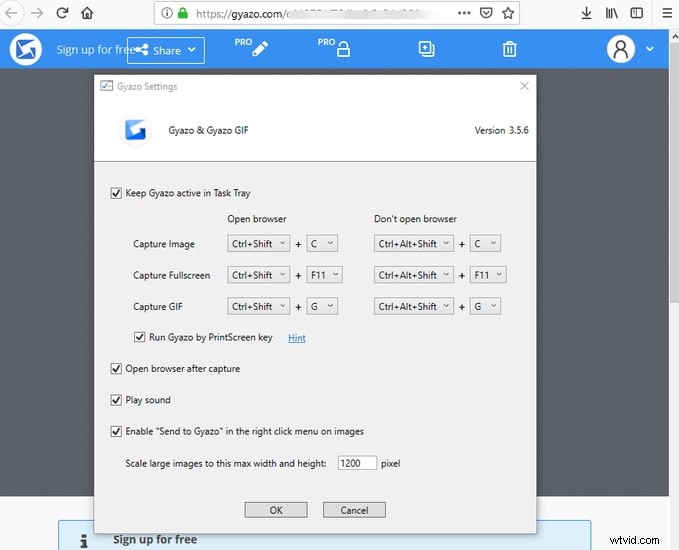Click the Don't open browser column heading
Screen dimensions: 679x550
pyautogui.click(x=415, y=219)
